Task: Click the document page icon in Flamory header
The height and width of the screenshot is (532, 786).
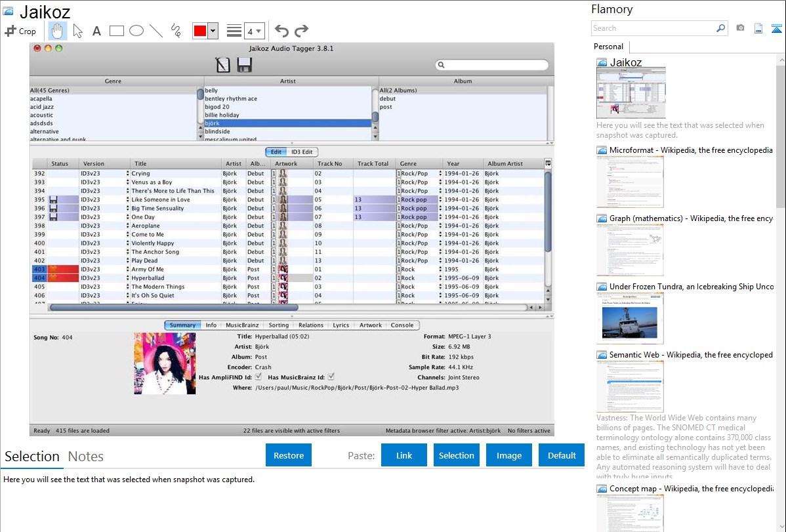Action: [758, 28]
